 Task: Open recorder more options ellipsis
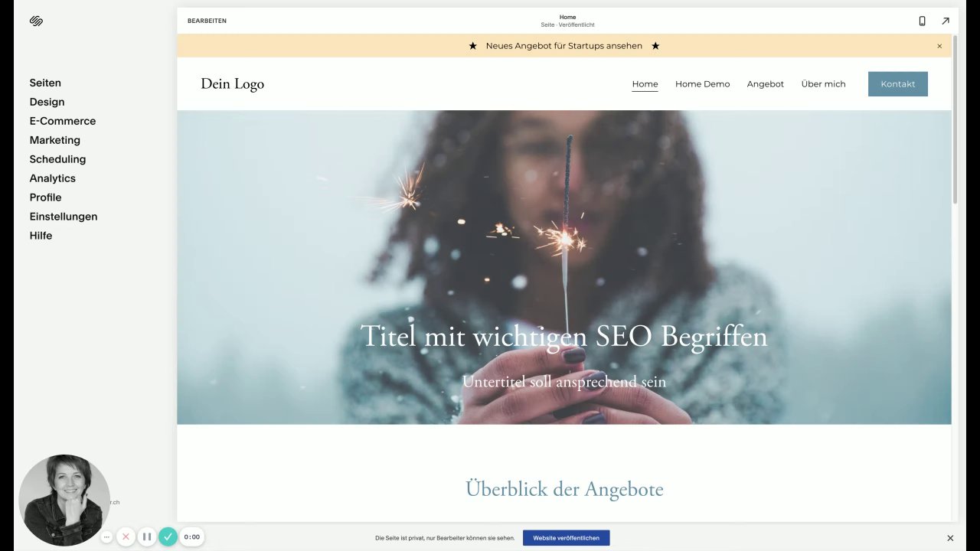pyautogui.click(x=106, y=537)
